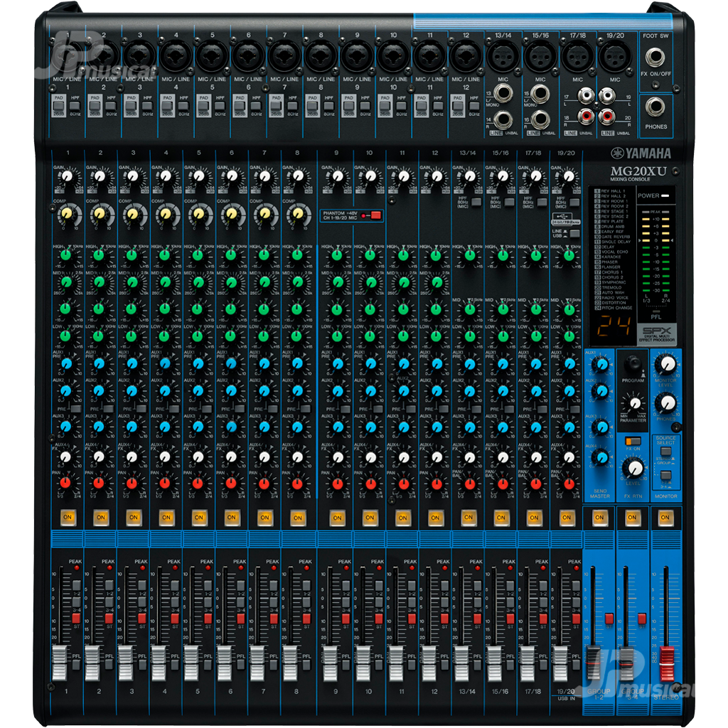Image resolution: width=728 pixels, height=728 pixels.
Task: Click the MONITOR LEVEL knob
Action: tap(667, 365)
